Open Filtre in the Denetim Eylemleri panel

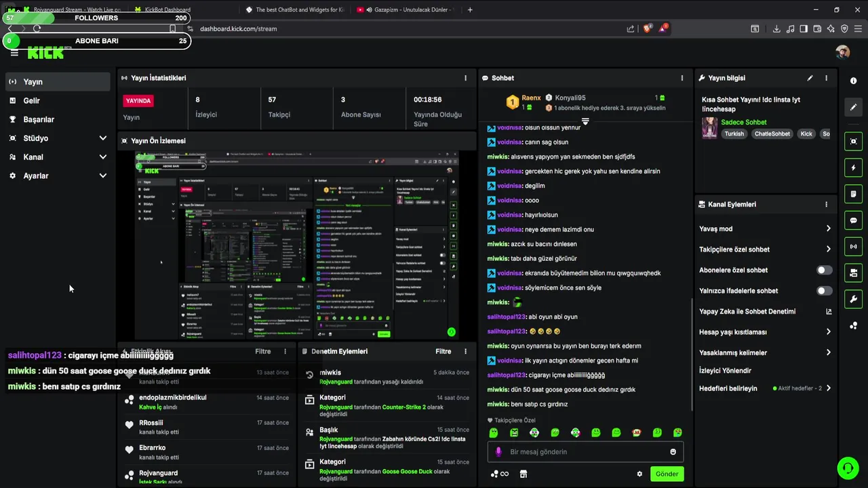tap(443, 351)
